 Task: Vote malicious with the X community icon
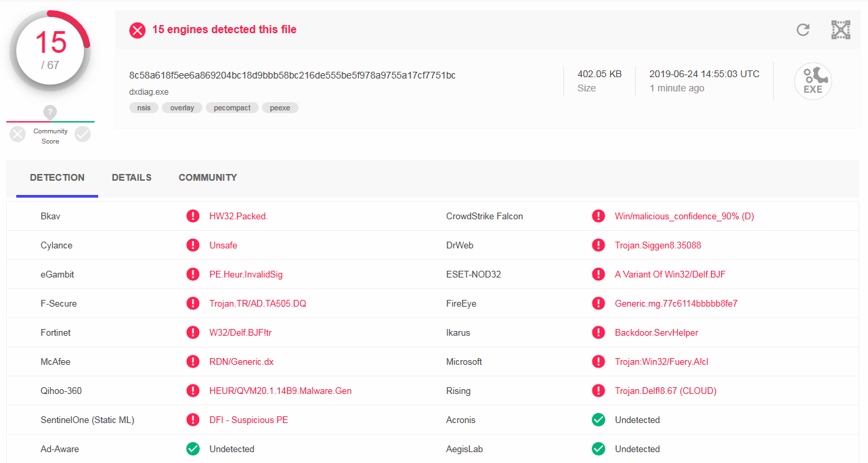pyautogui.click(x=18, y=134)
